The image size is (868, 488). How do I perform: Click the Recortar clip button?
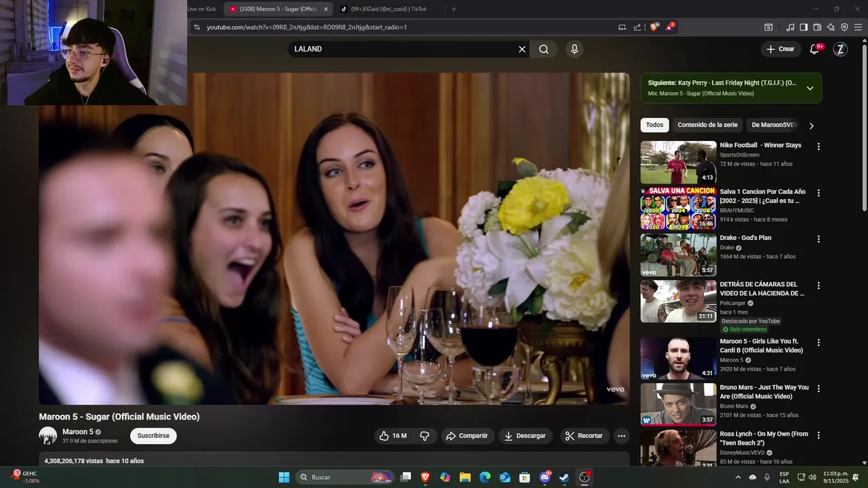coord(584,436)
